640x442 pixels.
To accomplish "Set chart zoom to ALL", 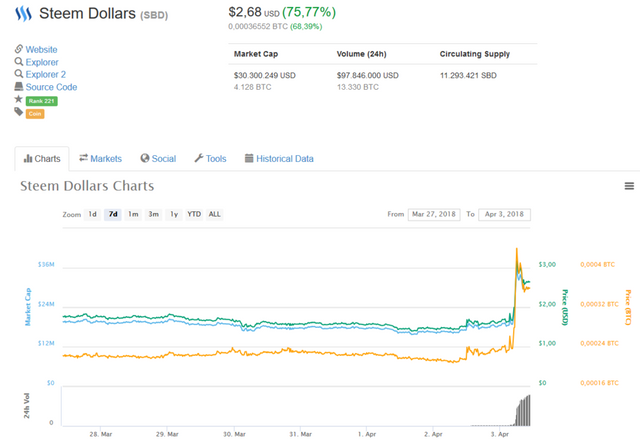I will click(214, 214).
